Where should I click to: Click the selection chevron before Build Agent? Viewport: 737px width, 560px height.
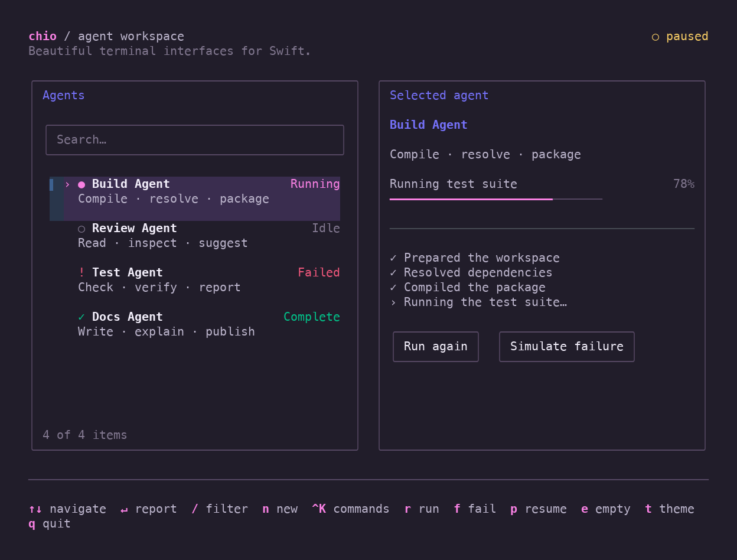click(67, 184)
